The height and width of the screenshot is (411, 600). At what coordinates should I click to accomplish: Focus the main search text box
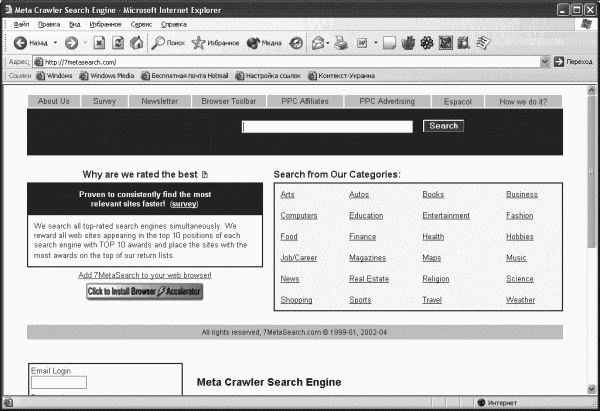click(x=328, y=127)
